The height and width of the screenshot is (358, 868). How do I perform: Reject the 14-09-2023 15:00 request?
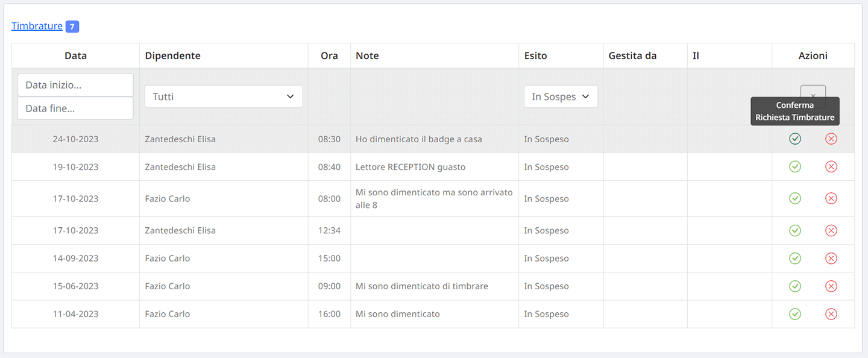(x=831, y=259)
